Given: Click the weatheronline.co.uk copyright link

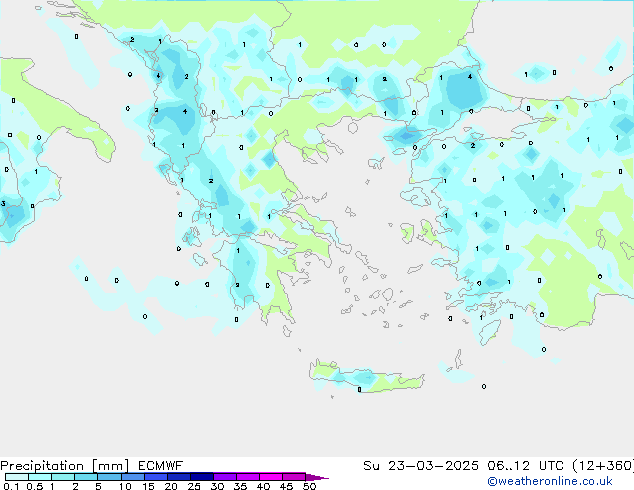Looking at the screenshot, I should (550, 481).
